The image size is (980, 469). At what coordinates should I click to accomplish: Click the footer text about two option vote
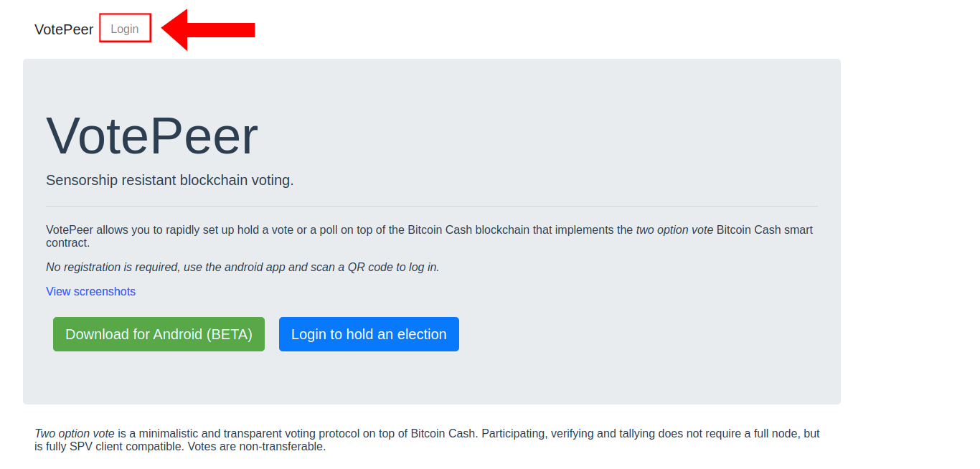point(428,440)
